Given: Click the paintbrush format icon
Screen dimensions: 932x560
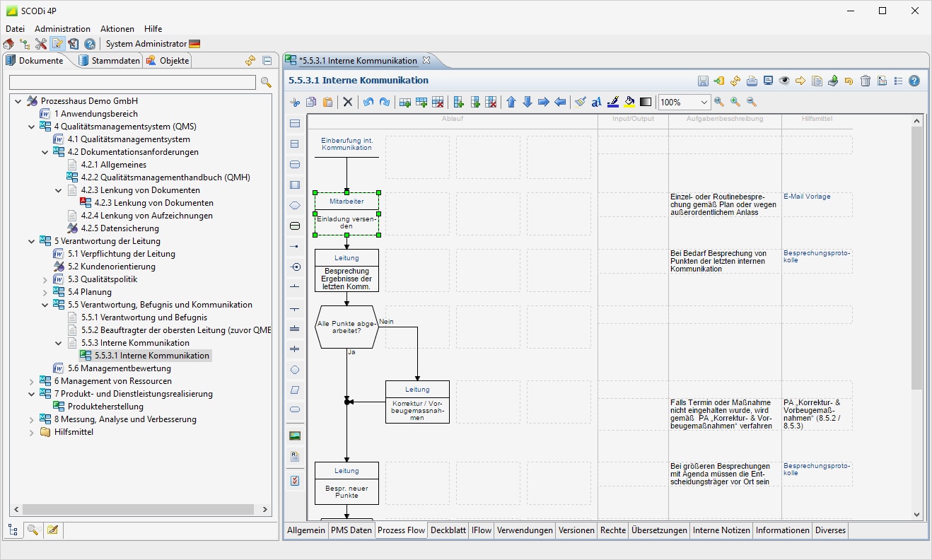Looking at the screenshot, I should tap(580, 102).
